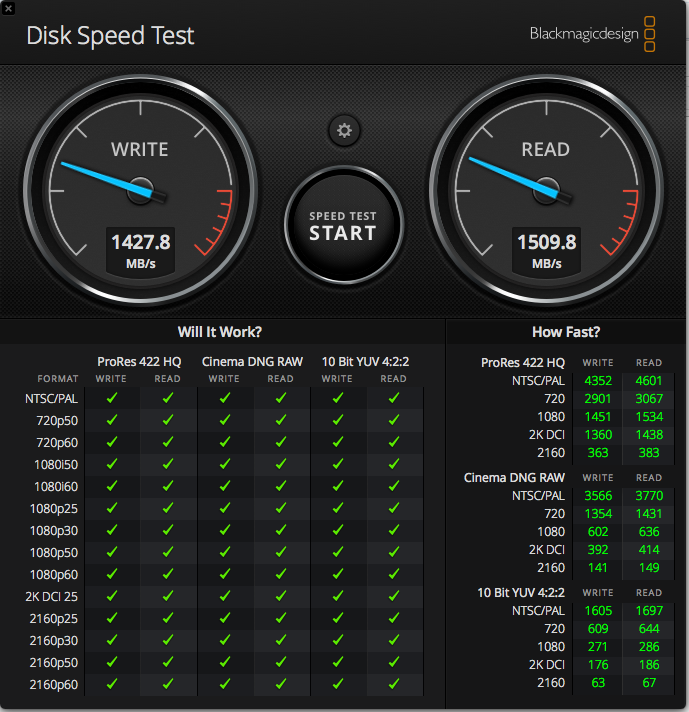This screenshot has height=712, width=689.
Task: Click the Cinema DNG RAW write checkmark for NTSC/PAL
Action: coord(225,398)
